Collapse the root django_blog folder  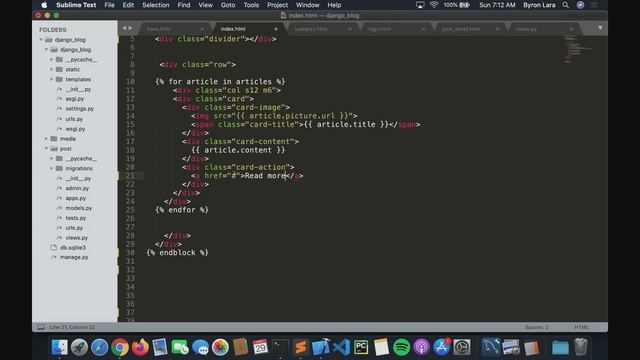[x=41, y=40]
